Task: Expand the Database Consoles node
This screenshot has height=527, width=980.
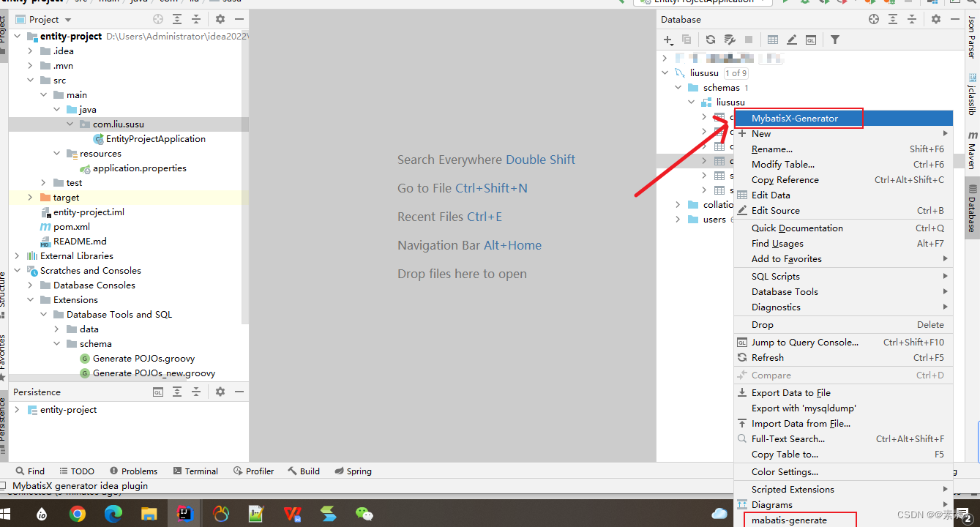Action: coord(30,285)
